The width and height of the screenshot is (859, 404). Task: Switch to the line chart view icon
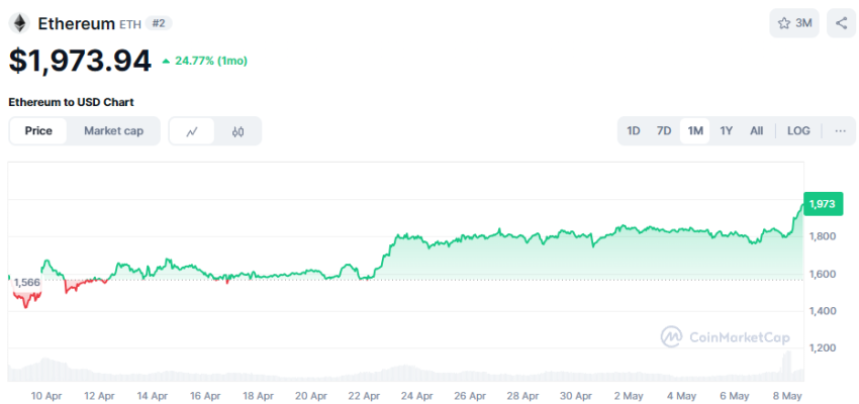pyautogui.click(x=192, y=131)
